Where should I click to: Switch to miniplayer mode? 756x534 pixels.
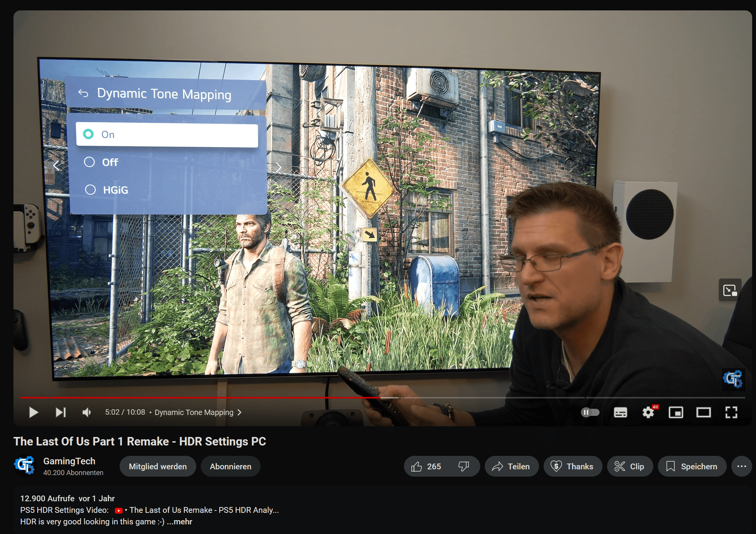click(x=676, y=412)
